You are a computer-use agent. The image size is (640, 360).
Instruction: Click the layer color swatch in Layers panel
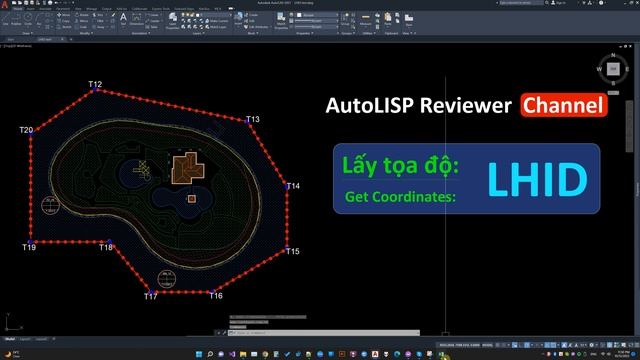198,15
